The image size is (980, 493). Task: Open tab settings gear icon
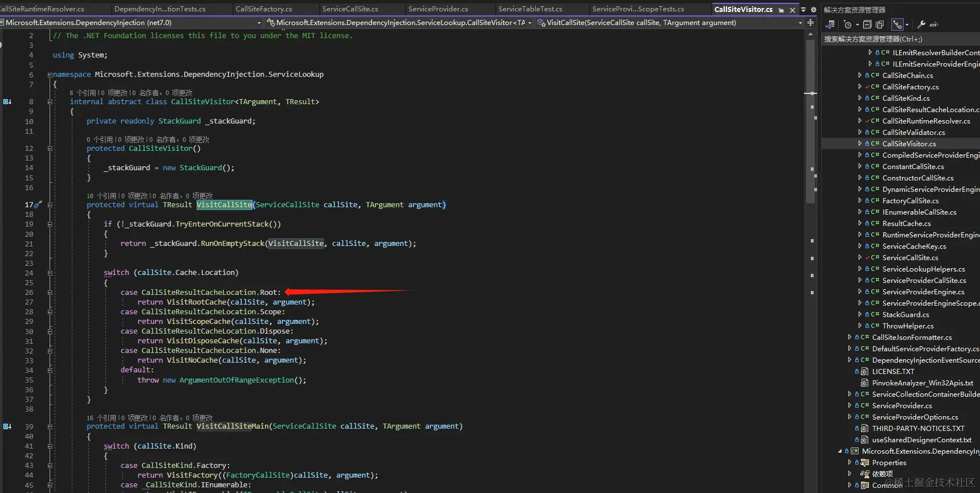814,10
